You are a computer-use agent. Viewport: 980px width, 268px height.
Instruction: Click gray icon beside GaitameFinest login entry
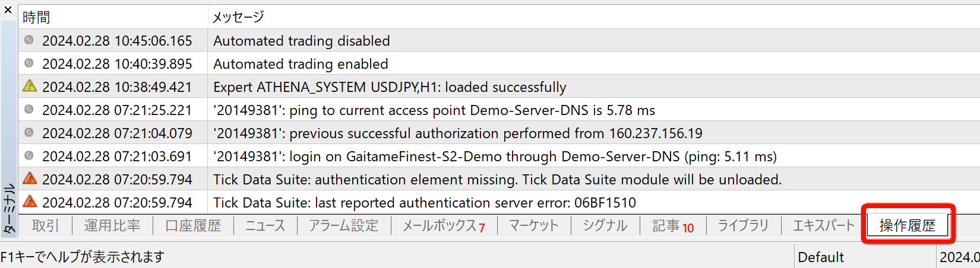point(29,156)
